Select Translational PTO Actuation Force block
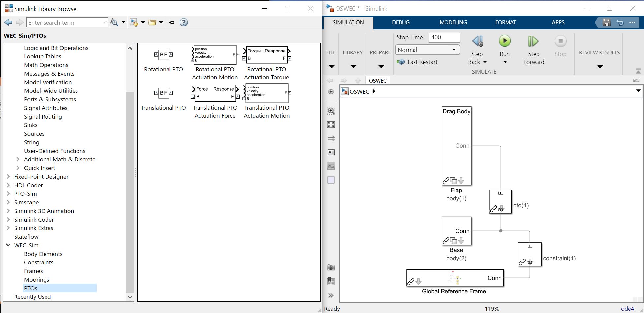The height and width of the screenshot is (313, 644). coord(215,93)
